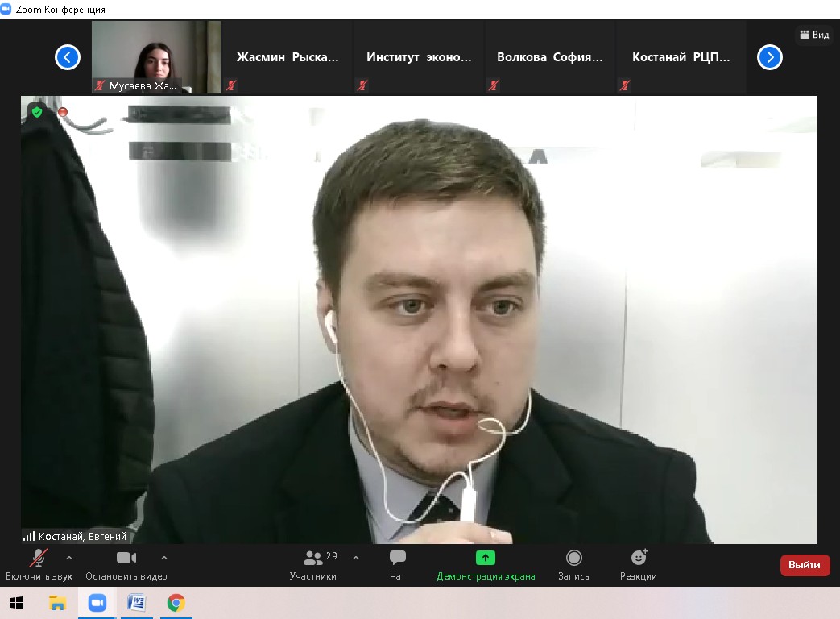The image size is (840, 619).
Task: Click the muted mic icon on Волкова София... tile
Action: point(494,85)
